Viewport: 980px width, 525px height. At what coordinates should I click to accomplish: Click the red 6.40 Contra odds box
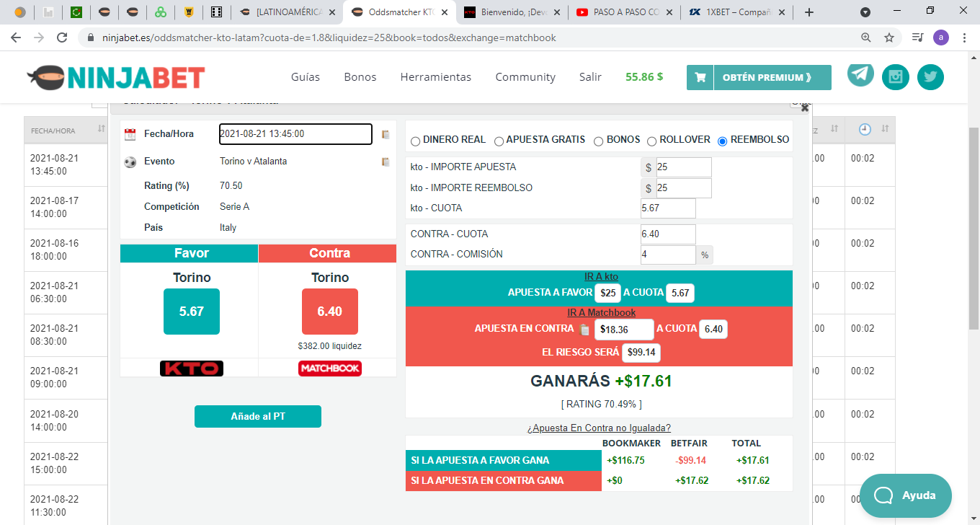[x=330, y=312]
